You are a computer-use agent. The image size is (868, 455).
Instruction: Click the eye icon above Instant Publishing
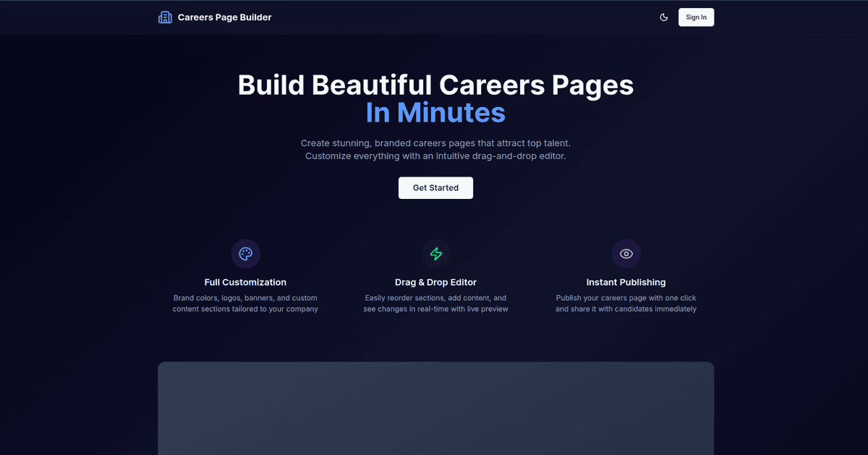click(x=626, y=253)
